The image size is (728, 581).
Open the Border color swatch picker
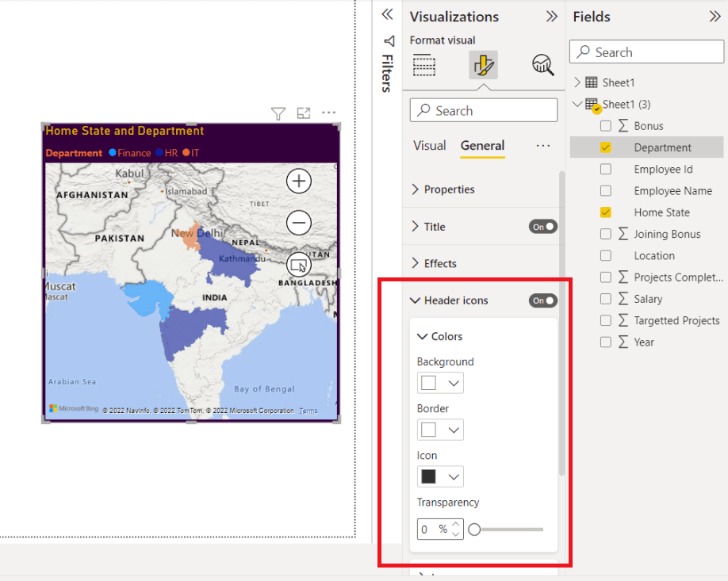(x=440, y=429)
